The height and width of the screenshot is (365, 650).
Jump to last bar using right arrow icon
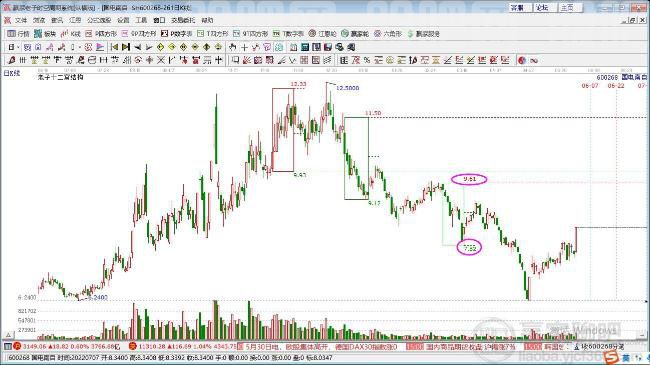click(x=126, y=47)
